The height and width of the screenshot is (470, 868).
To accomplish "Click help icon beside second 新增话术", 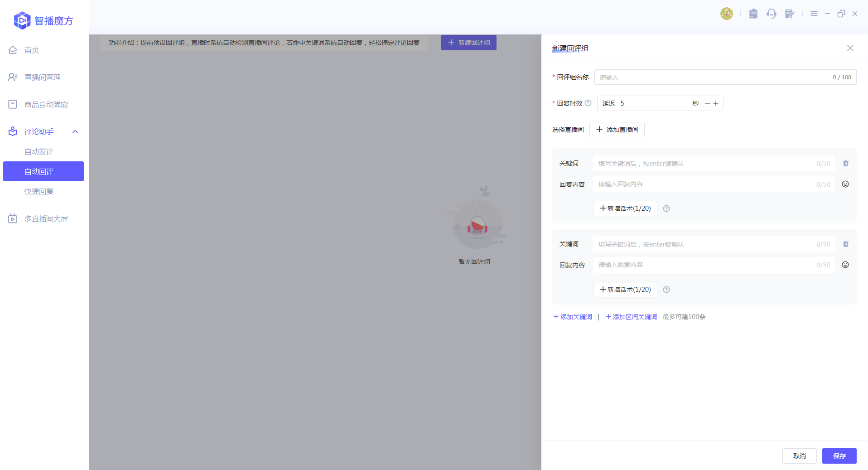I will (x=666, y=290).
